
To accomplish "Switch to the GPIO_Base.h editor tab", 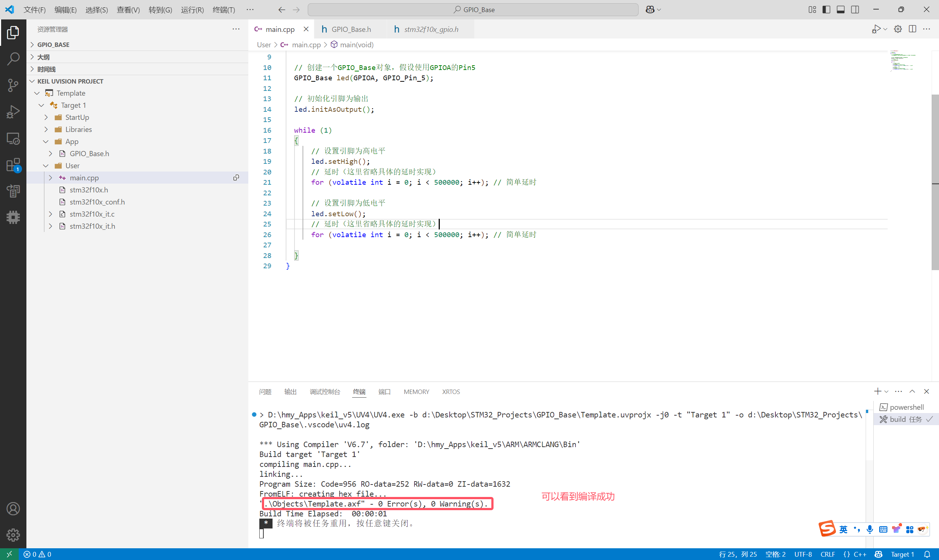I will (351, 29).
